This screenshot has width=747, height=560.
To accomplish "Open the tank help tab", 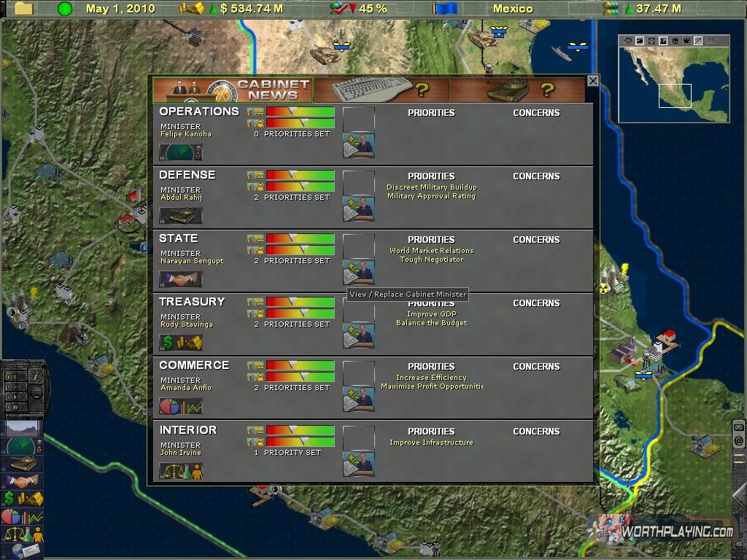I will 516,90.
